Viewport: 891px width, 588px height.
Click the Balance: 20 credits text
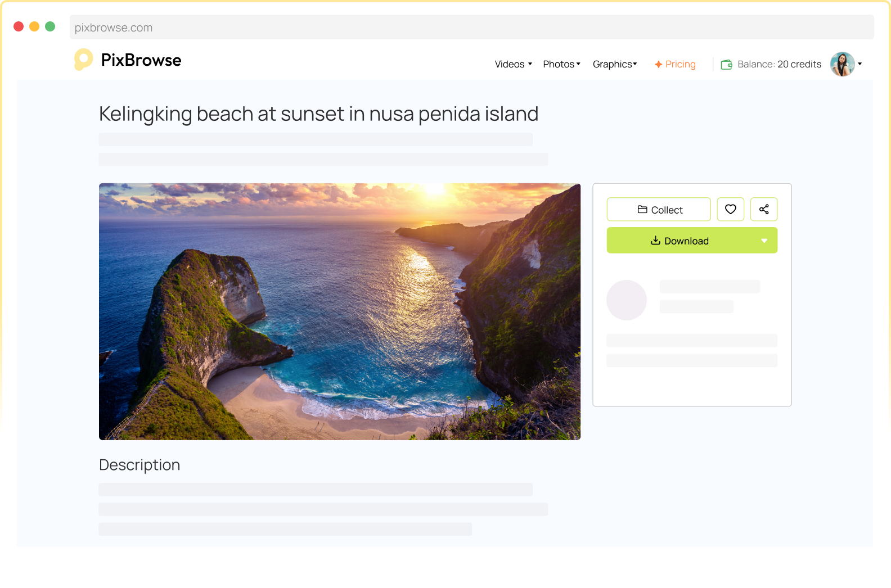[779, 64]
